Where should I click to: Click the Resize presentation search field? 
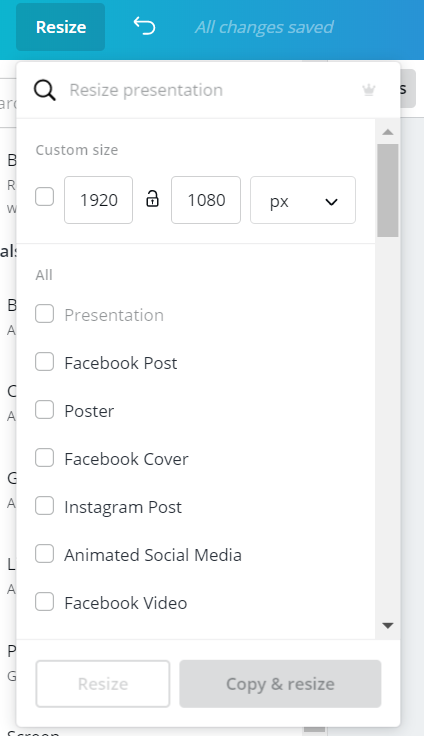pos(211,90)
